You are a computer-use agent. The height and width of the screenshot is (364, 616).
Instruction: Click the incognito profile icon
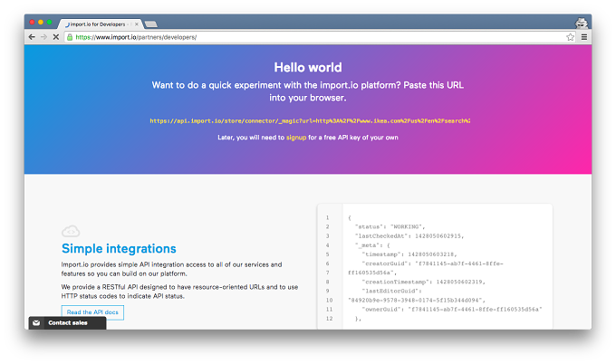582,23
